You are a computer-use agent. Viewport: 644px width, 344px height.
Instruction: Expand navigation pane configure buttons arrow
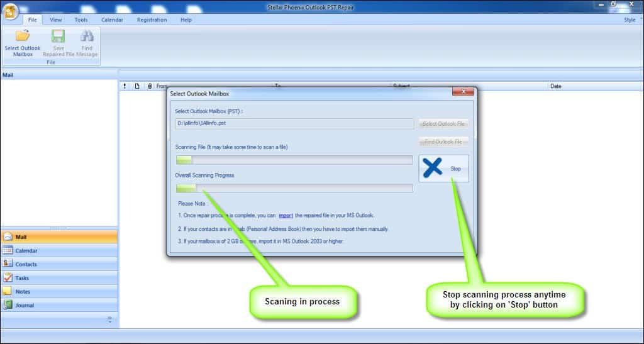click(109, 319)
